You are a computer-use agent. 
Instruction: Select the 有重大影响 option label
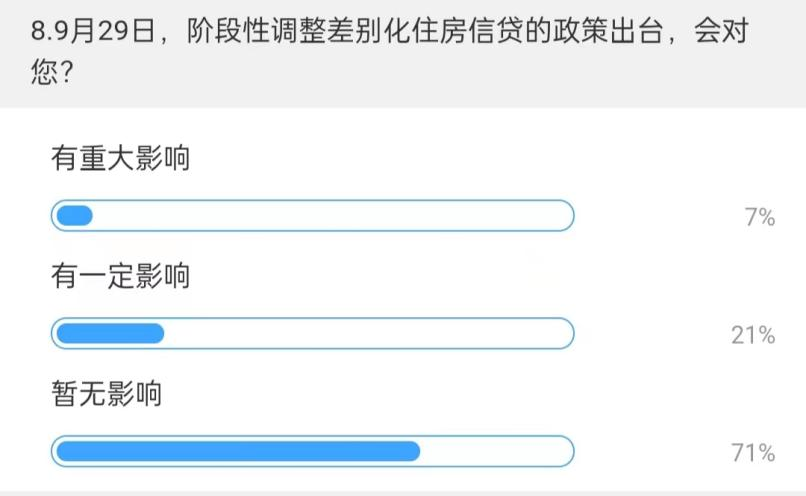click(121, 159)
